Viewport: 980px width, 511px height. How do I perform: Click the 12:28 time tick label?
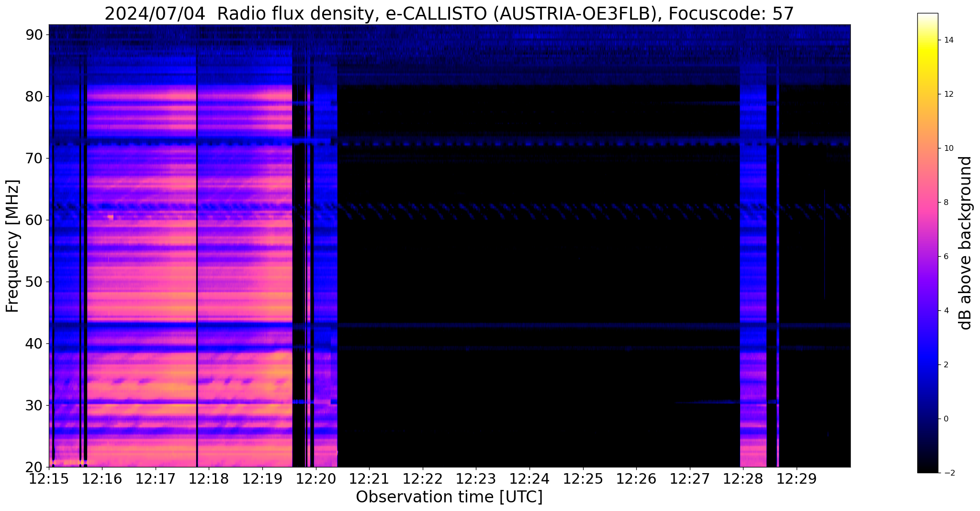click(743, 478)
